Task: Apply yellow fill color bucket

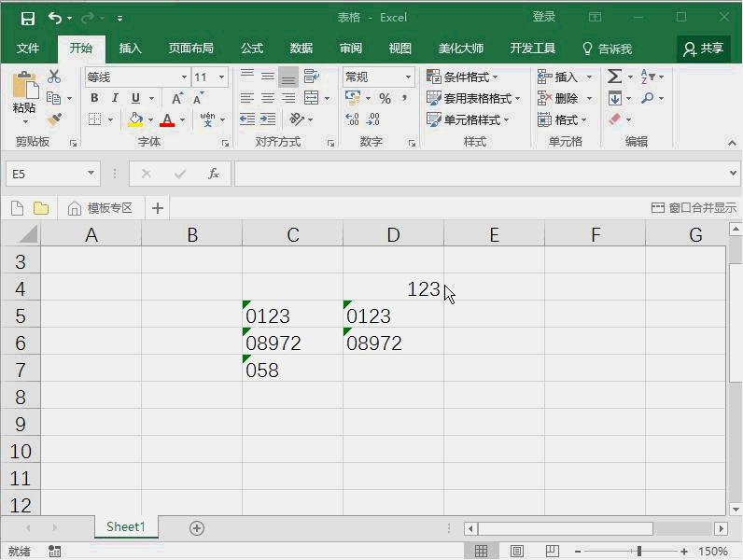Action: pos(135,119)
